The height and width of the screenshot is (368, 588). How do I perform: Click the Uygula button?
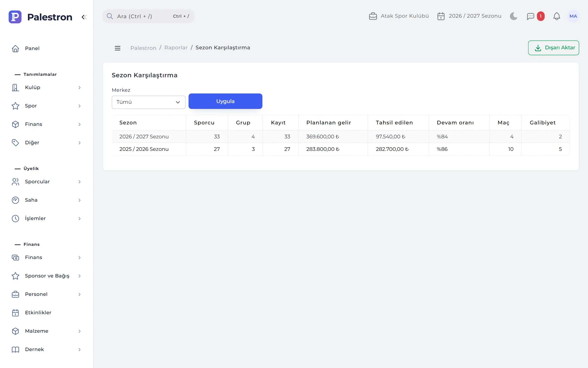[x=225, y=101]
